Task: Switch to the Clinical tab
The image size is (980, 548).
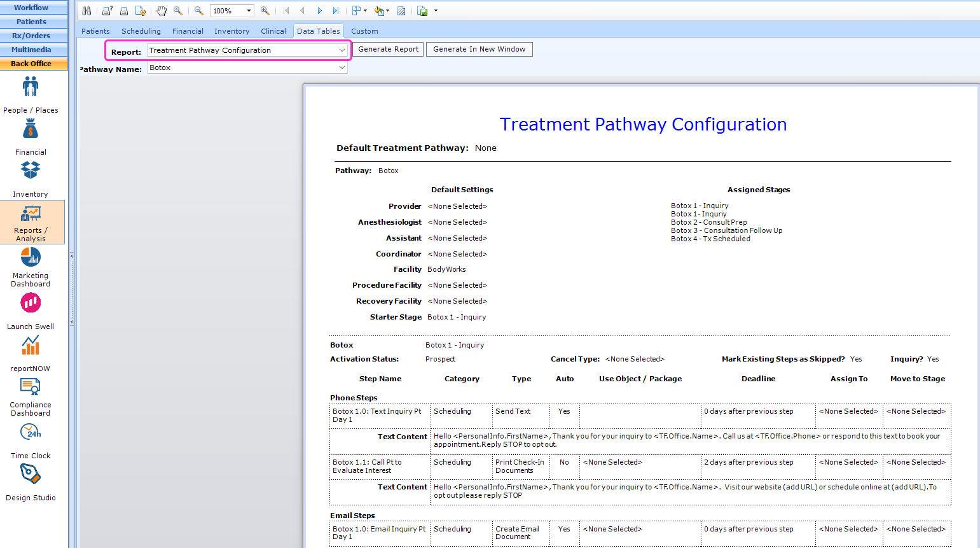Action: click(x=273, y=31)
